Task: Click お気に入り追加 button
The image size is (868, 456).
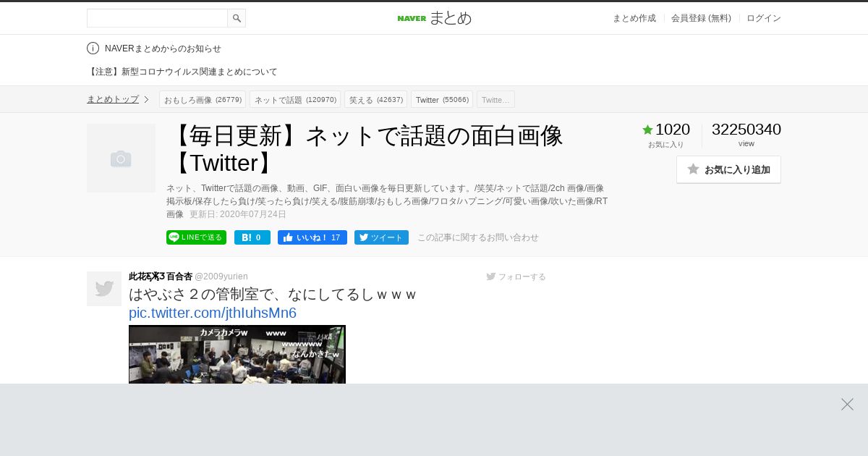Action: coord(728,169)
